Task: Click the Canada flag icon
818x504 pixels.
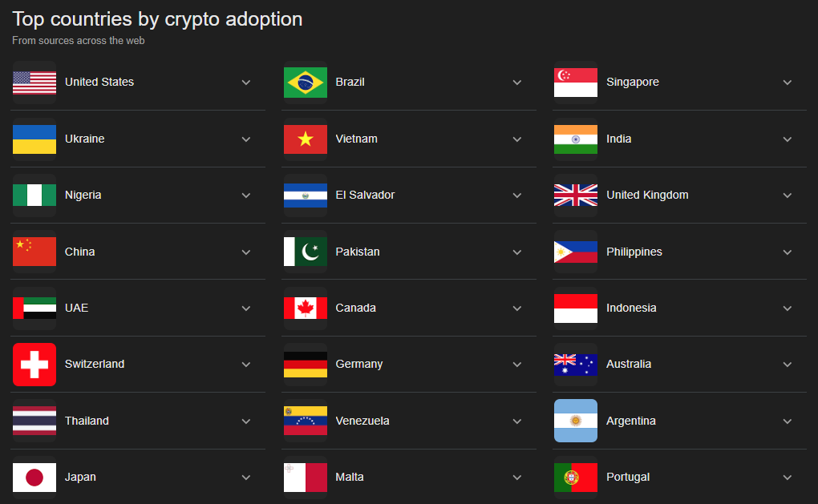Action: (306, 308)
